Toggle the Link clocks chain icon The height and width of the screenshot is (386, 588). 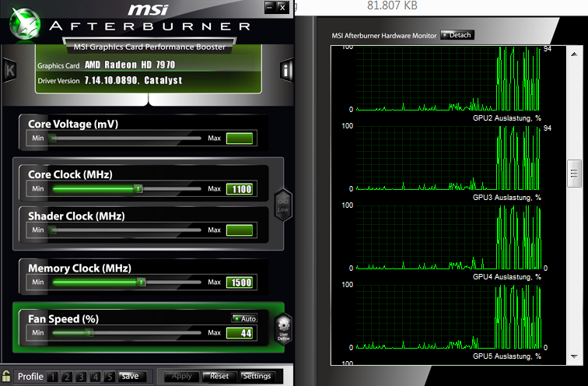[283, 205]
